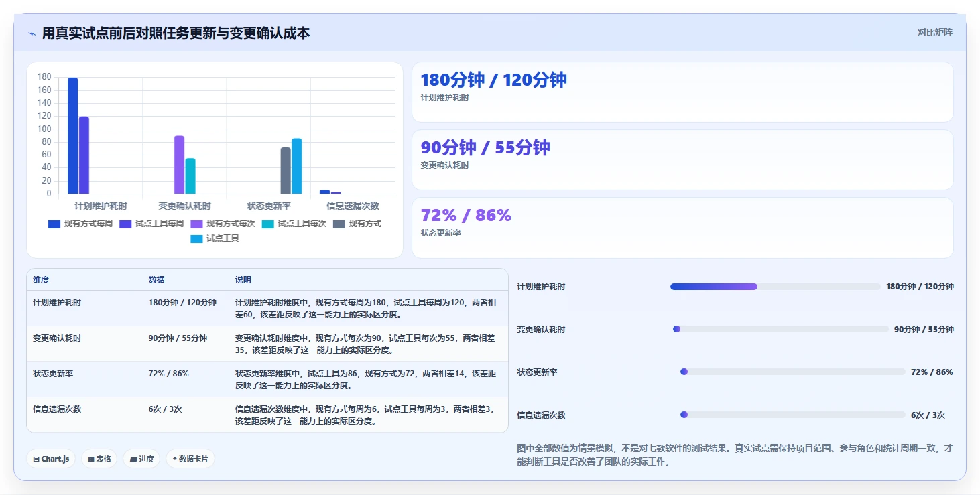Click the purple 90 bar for 变更确认耗时

(179, 165)
